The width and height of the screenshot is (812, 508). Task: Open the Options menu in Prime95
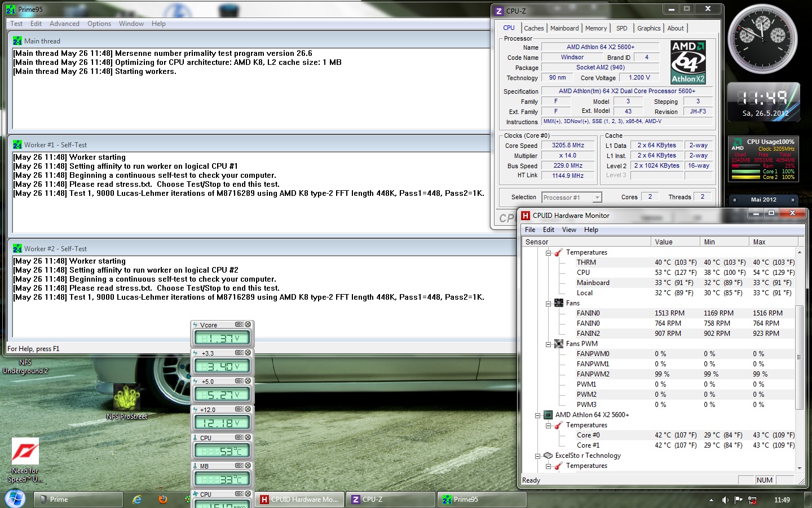pyautogui.click(x=99, y=24)
